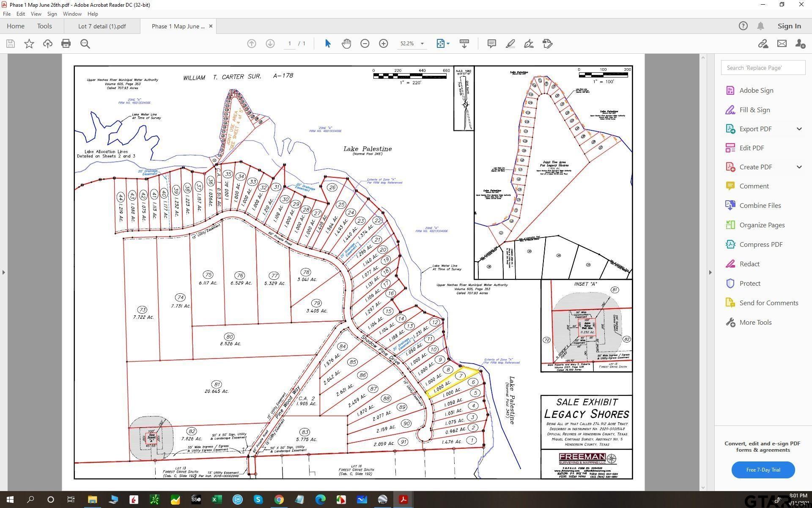The width and height of the screenshot is (812, 508).
Task: Open the Help question mark icon
Action: coord(743,26)
